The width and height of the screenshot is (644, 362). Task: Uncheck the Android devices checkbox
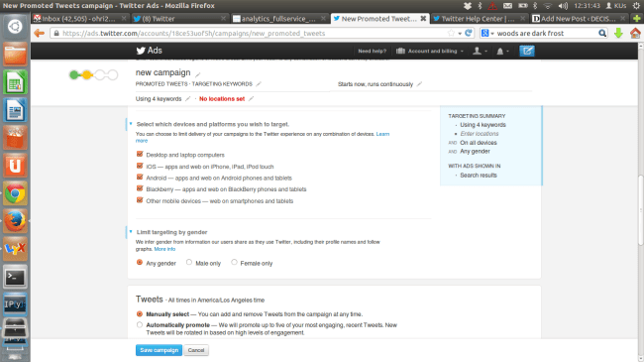coord(140,178)
